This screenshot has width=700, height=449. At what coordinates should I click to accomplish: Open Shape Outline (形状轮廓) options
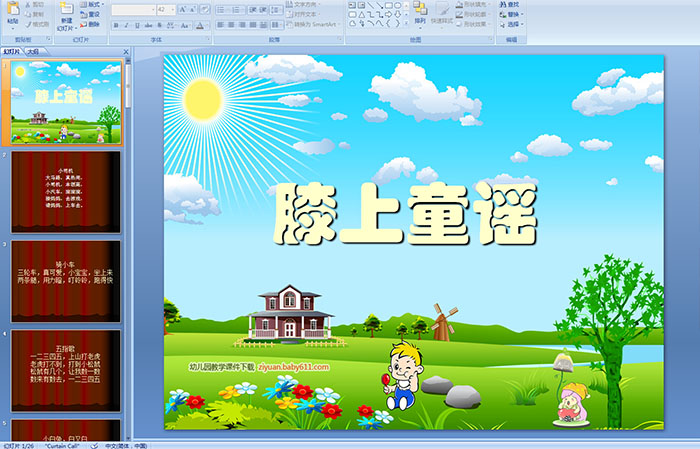pyautogui.click(x=472, y=14)
